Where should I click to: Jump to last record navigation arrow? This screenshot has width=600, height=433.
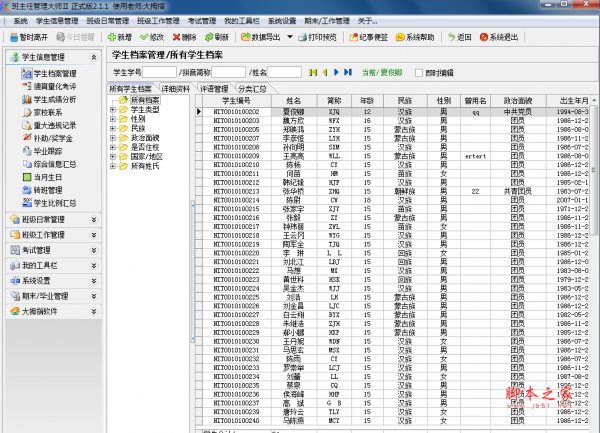[347, 73]
